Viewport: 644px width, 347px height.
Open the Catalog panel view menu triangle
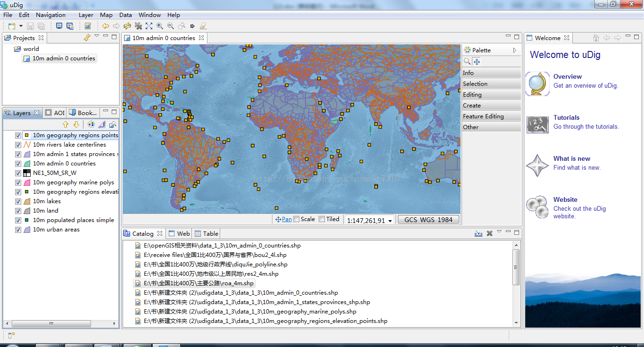[x=499, y=231]
